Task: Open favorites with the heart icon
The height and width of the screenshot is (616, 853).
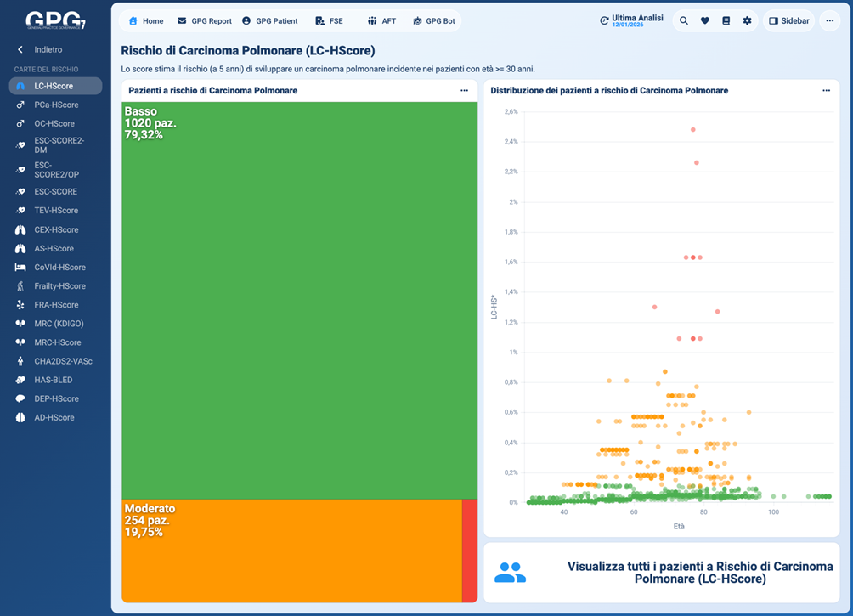Action: [x=704, y=21]
